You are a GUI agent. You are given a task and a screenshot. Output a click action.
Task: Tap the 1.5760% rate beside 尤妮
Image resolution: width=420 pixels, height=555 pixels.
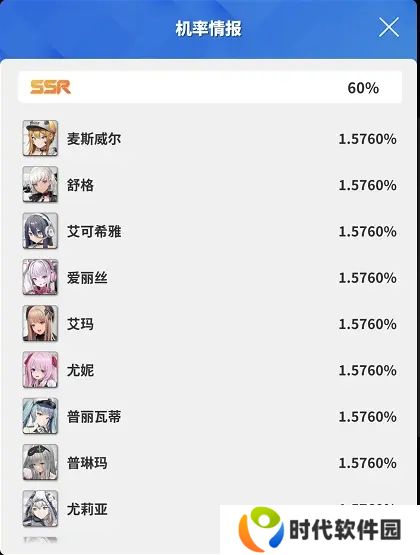click(367, 371)
